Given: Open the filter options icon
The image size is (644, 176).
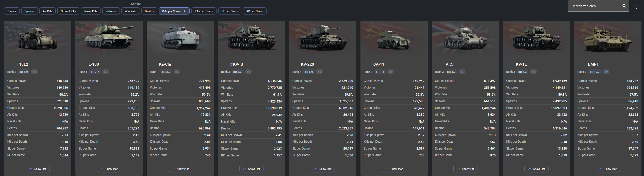Looking at the screenshot, I should tap(636, 7).
